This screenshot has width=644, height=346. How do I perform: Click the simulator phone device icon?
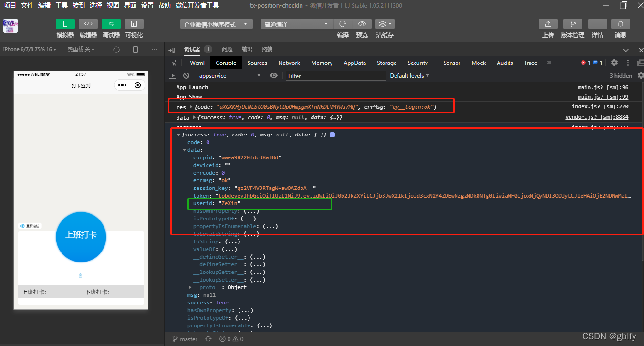(x=135, y=49)
